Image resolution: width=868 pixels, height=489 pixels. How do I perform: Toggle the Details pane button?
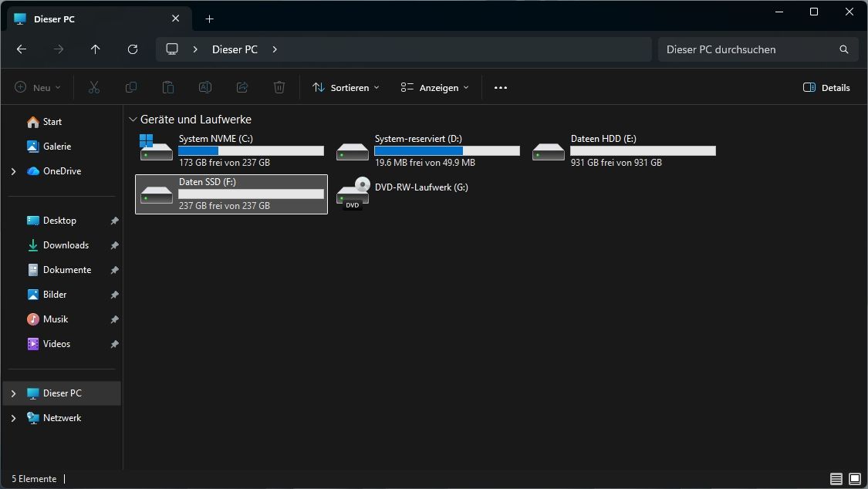[826, 87]
